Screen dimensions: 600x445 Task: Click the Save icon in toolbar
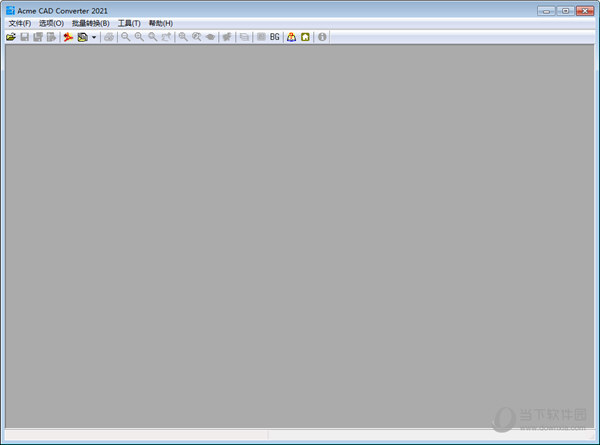[x=25, y=37]
